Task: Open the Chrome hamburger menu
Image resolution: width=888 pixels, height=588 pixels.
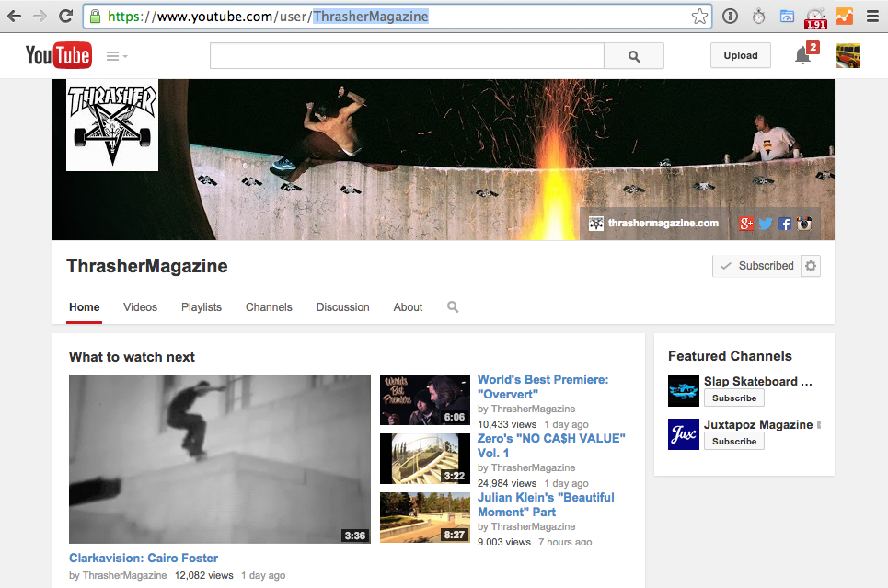Action: [x=872, y=17]
